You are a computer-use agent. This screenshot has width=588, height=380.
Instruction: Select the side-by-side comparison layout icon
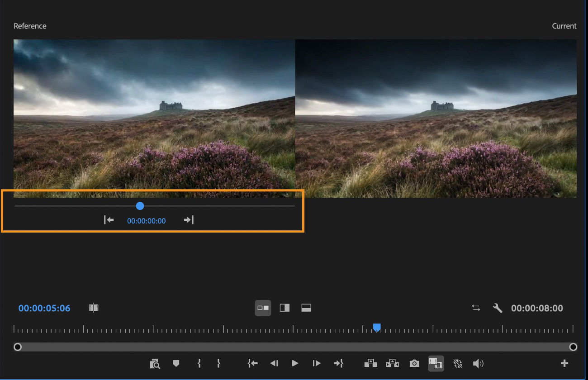point(263,308)
